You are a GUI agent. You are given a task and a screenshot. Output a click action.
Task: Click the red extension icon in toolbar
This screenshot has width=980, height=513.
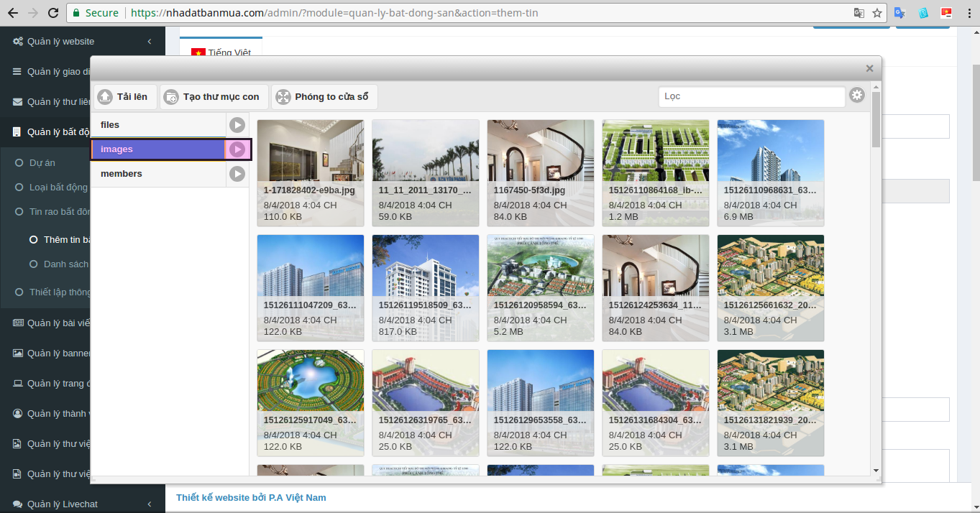click(947, 13)
